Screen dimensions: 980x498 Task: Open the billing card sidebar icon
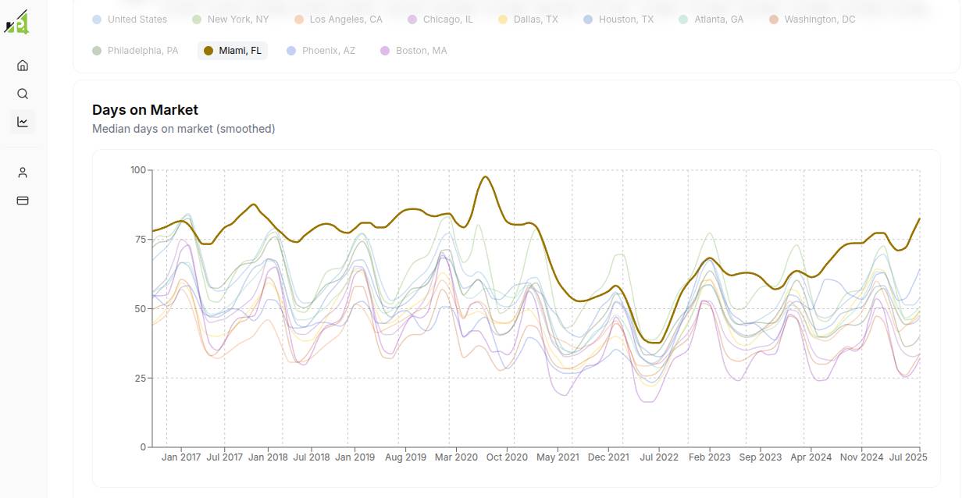point(23,201)
